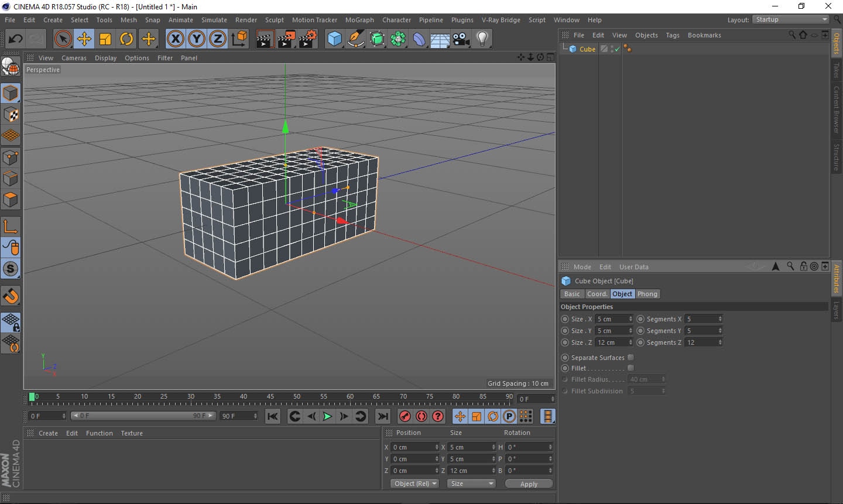Enable Polygons mode in left sidebar
This screenshot has width=843, height=504.
(11, 200)
